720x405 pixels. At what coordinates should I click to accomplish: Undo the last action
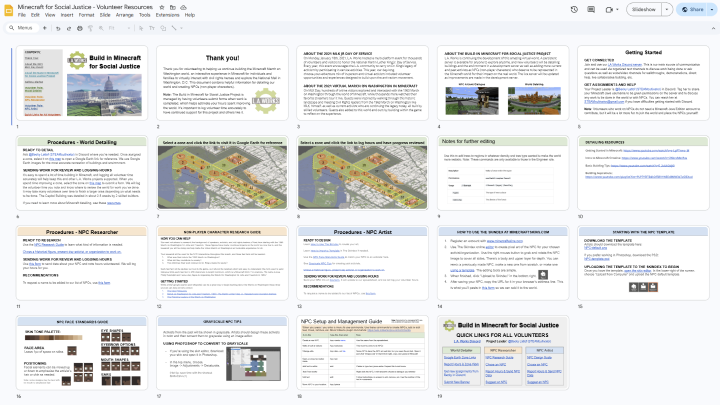point(58,28)
